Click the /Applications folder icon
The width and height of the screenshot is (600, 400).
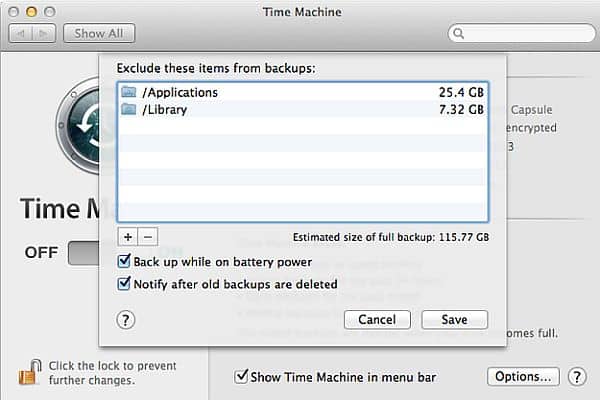pyautogui.click(x=129, y=92)
